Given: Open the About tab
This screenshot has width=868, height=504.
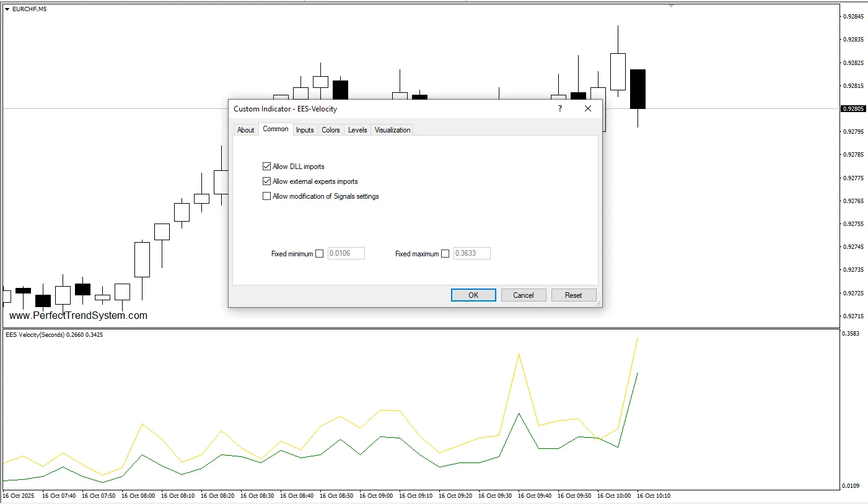Looking at the screenshot, I should pos(246,130).
